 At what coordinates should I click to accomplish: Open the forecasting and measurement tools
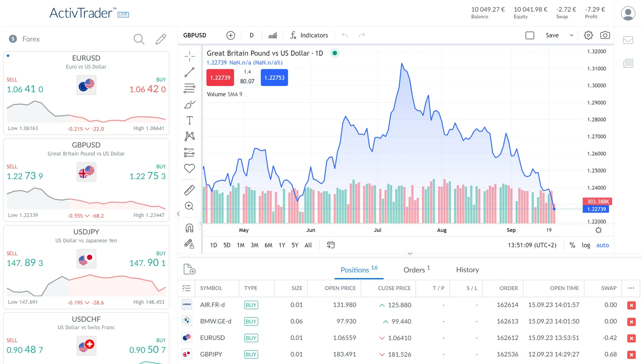click(190, 153)
